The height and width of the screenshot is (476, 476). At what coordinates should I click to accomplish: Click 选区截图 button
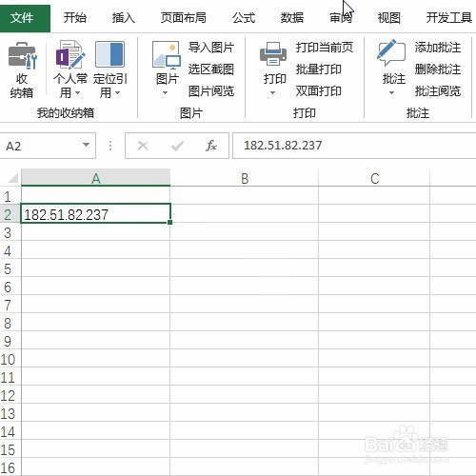pos(211,69)
